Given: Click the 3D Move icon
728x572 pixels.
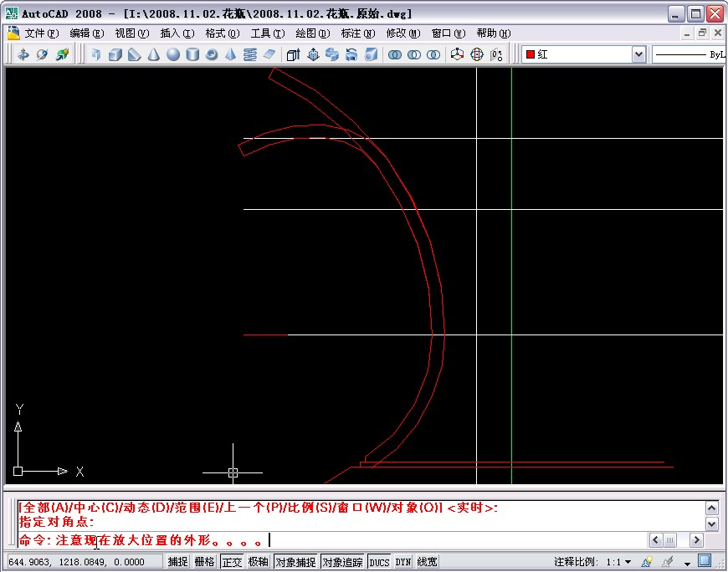Looking at the screenshot, I should (458, 54).
